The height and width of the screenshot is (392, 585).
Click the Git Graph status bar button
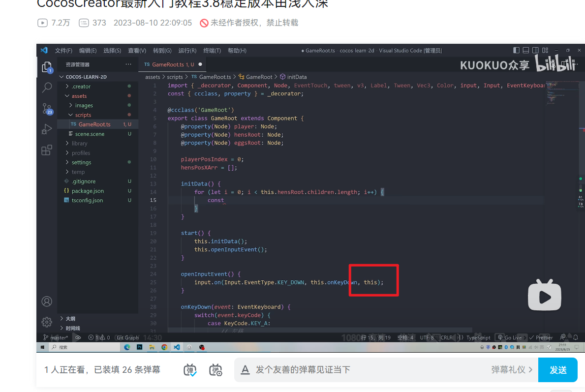[127, 337]
